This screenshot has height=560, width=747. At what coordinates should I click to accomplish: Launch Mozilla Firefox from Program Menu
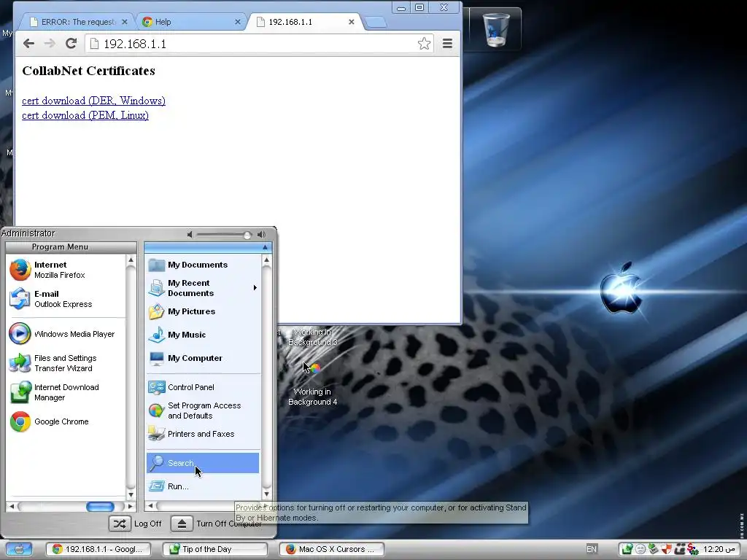[x=66, y=270]
